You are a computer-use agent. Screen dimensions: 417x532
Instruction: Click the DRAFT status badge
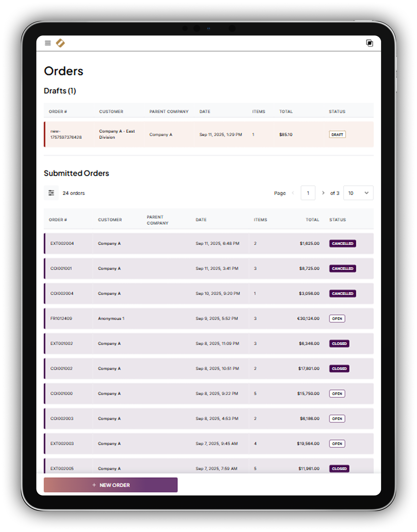[x=337, y=135]
